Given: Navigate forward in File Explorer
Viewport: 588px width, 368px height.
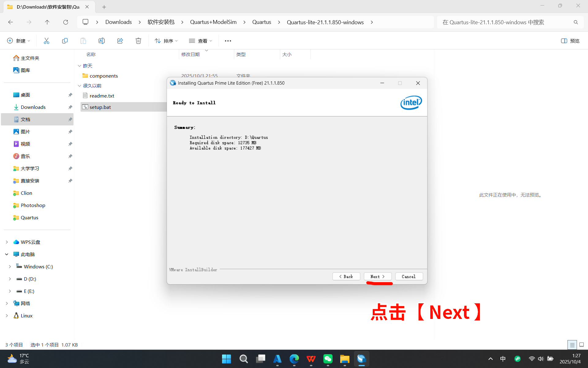Looking at the screenshot, I should [29, 22].
